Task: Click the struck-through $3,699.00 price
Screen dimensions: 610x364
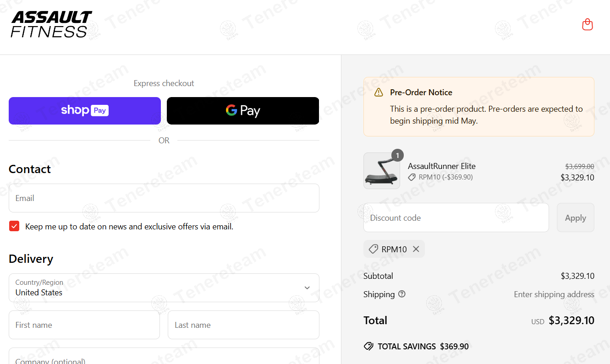Action: pyautogui.click(x=579, y=167)
